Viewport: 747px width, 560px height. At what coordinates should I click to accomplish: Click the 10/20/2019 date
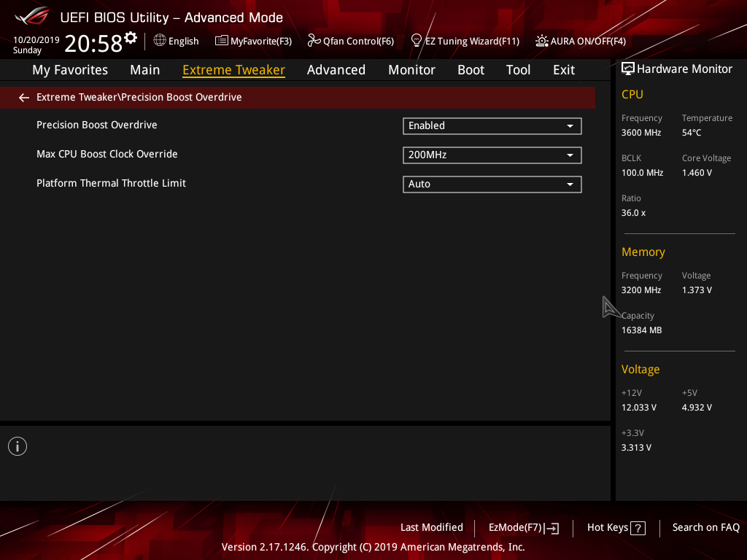[36, 40]
